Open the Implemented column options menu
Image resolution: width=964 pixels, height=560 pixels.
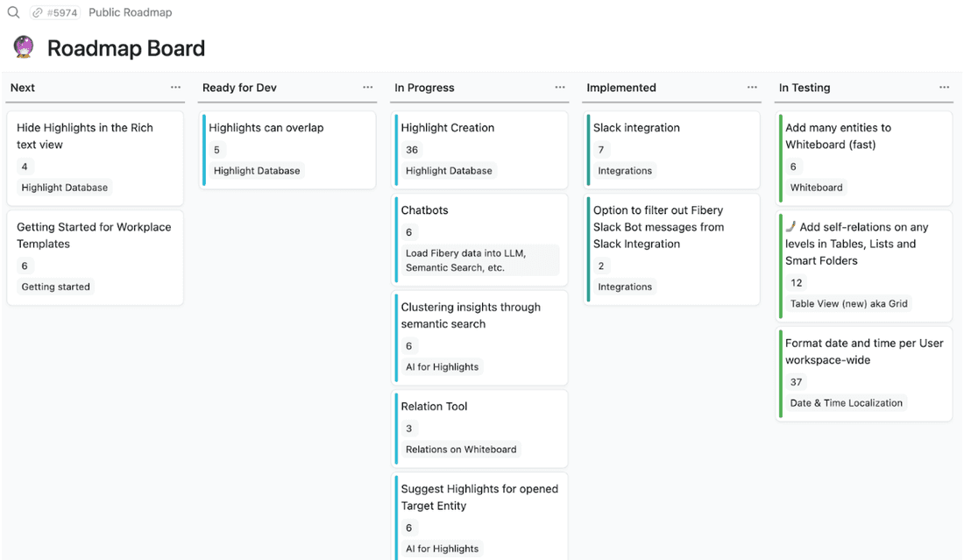[752, 88]
